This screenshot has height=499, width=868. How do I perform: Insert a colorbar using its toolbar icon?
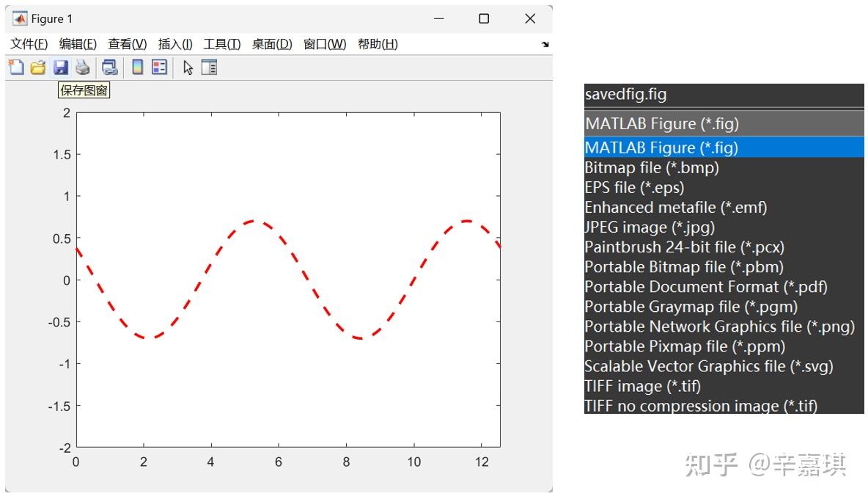coord(136,67)
